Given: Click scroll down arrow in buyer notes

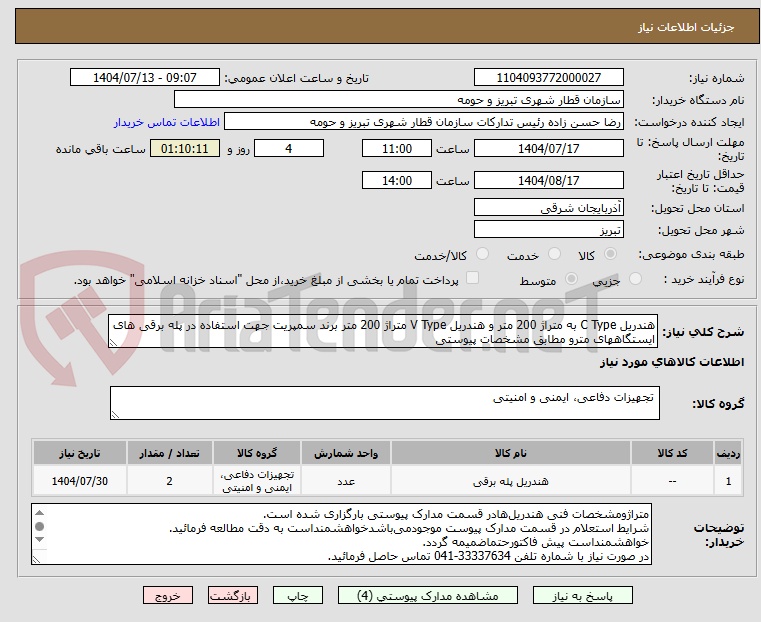Looking at the screenshot, I should pos(40,540).
